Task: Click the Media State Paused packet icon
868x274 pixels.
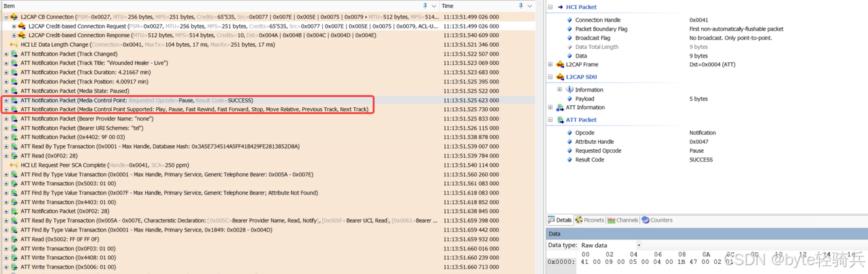Action: point(14,91)
